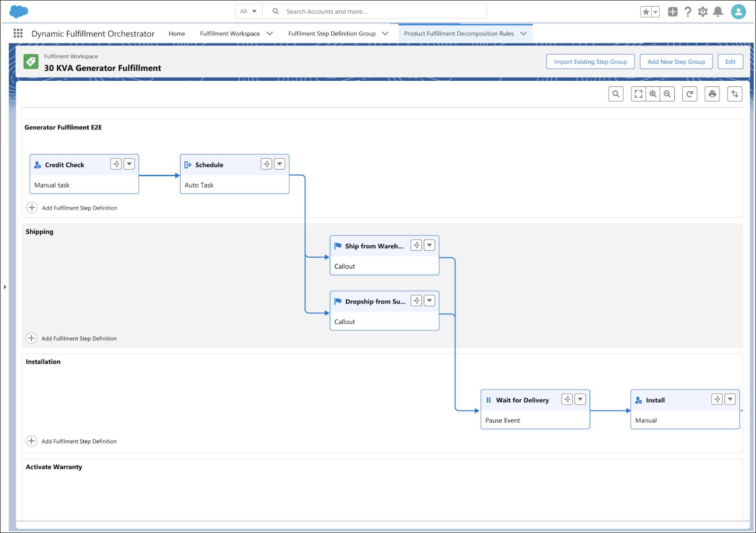
Task: Click Import Existing Step Group
Action: coord(590,61)
